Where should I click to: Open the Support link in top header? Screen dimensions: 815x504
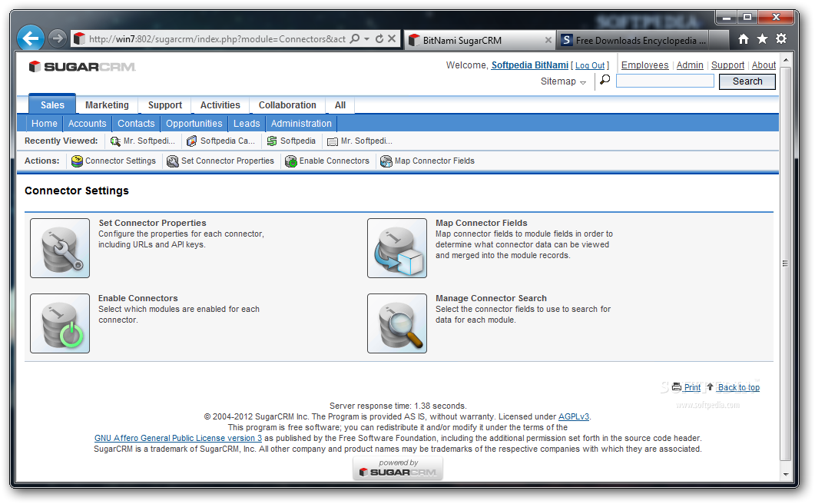tap(727, 65)
